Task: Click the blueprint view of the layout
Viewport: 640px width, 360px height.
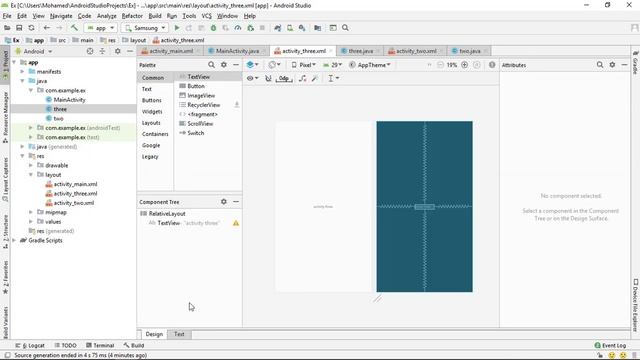Action: click(x=424, y=207)
